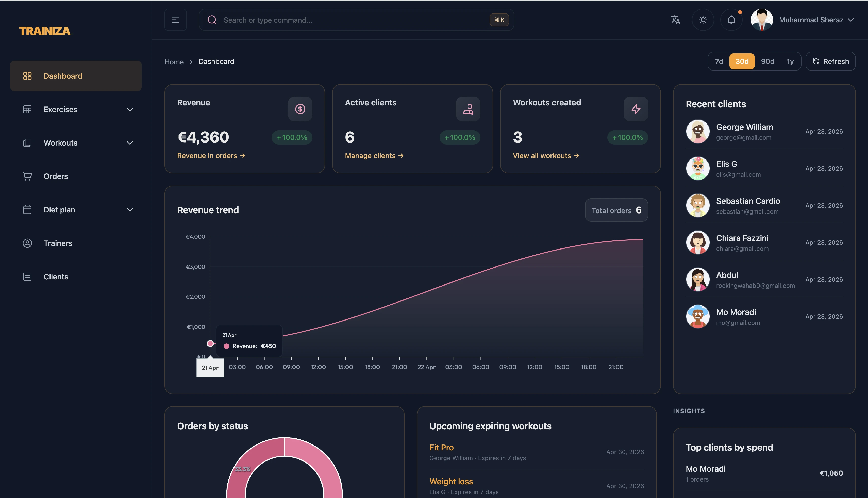
Task: Open View all workouts link
Action: click(546, 156)
